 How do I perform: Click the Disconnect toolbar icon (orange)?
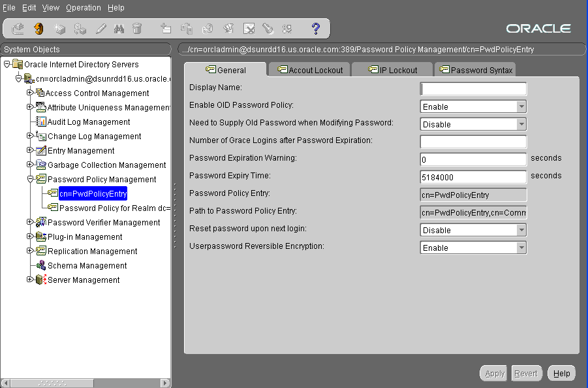(x=39, y=29)
